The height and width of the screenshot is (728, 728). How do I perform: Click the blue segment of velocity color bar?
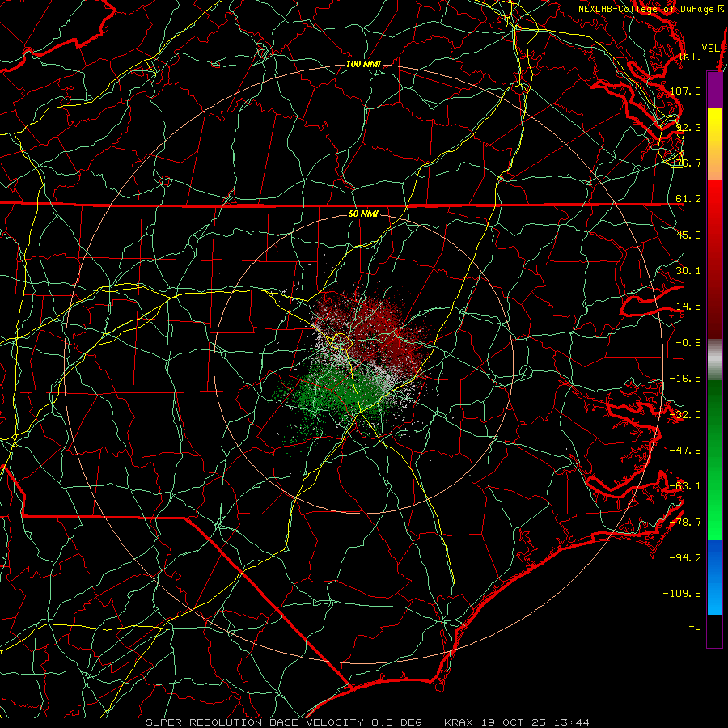click(x=714, y=577)
